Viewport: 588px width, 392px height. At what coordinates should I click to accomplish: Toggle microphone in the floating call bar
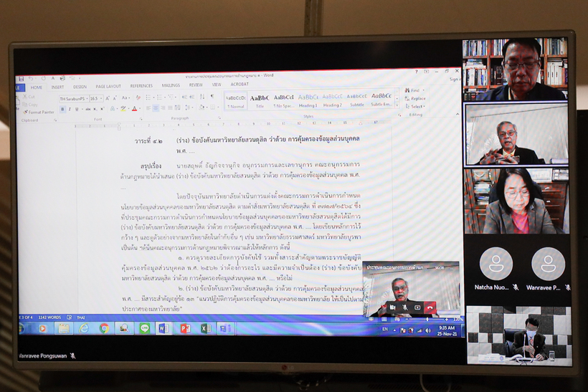click(x=405, y=307)
